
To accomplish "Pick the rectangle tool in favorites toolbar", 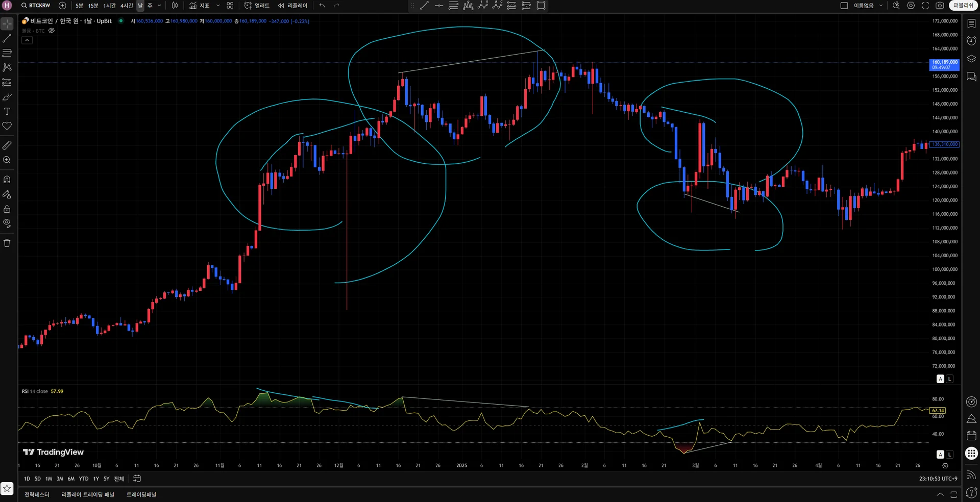I will click(541, 6).
